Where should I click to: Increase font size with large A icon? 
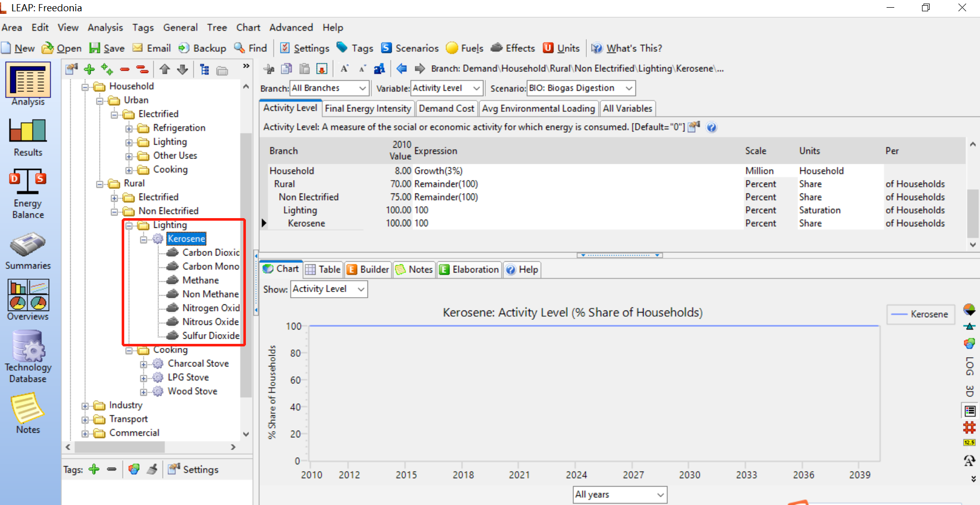point(344,69)
